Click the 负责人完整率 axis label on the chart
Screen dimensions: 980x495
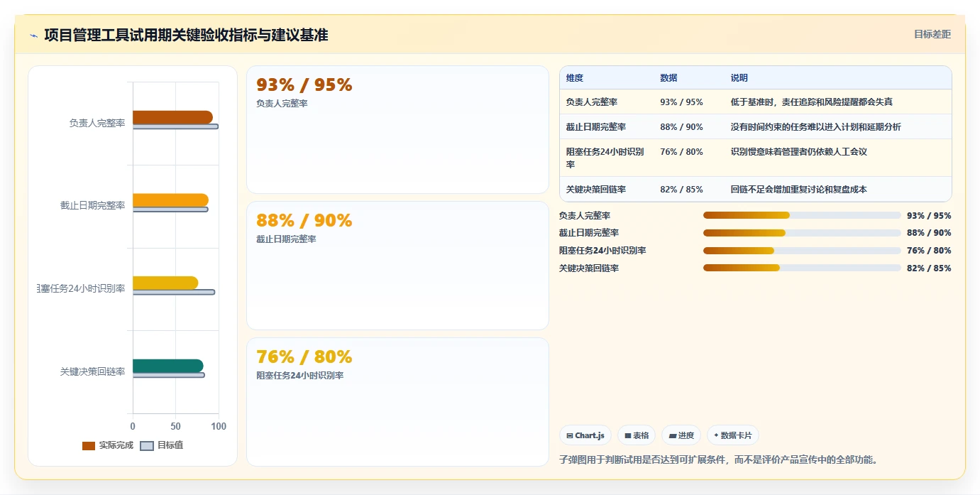tap(97, 123)
